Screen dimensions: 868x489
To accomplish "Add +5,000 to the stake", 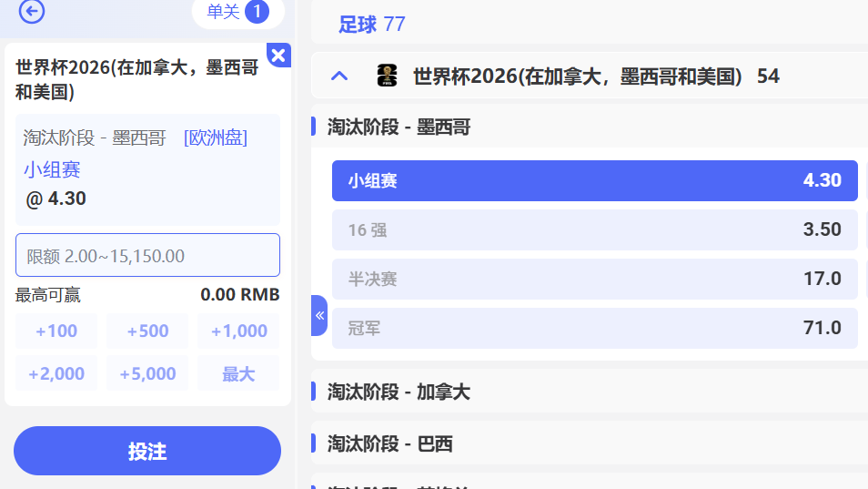I will (x=147, y=374).
